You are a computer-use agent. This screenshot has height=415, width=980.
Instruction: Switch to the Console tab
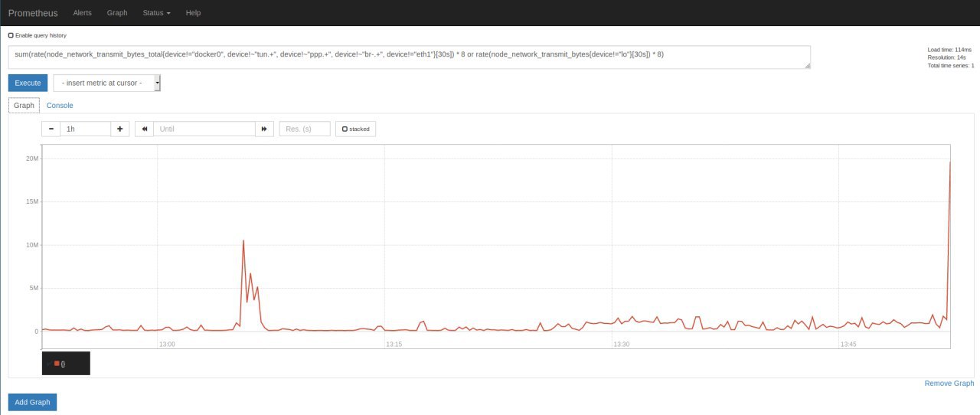click(60, 105)
